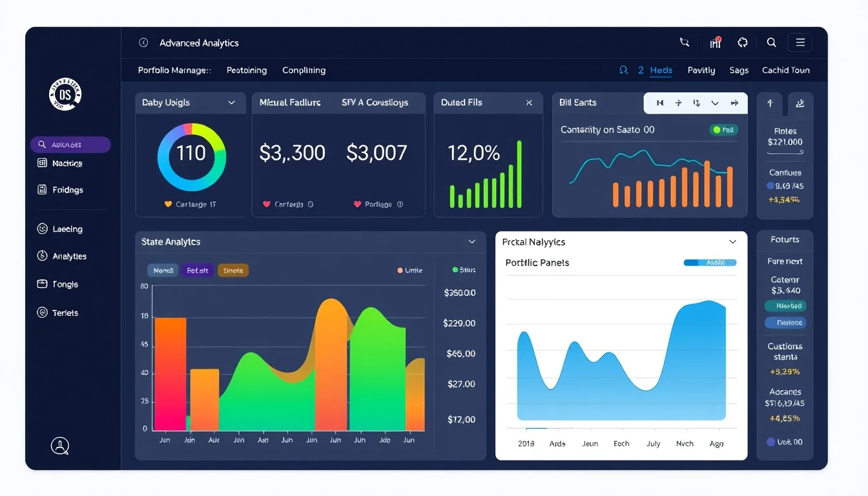Toggle the Unite orange legend marker
The image size is (868, 496).
coord(400,271)
